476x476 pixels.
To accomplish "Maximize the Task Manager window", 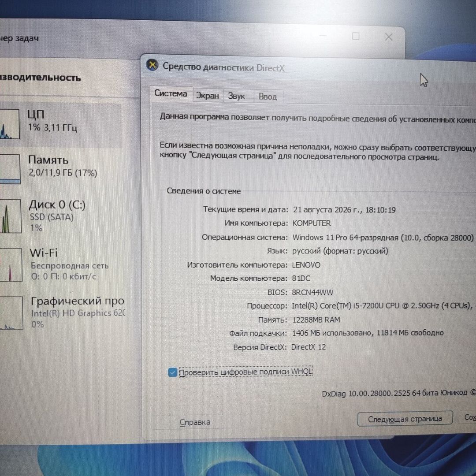I will tap(356, 36).
